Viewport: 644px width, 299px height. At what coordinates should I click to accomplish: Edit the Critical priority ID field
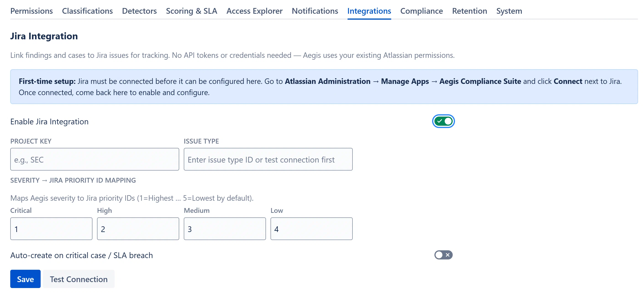pyautogui.click(x=51, y=229)
